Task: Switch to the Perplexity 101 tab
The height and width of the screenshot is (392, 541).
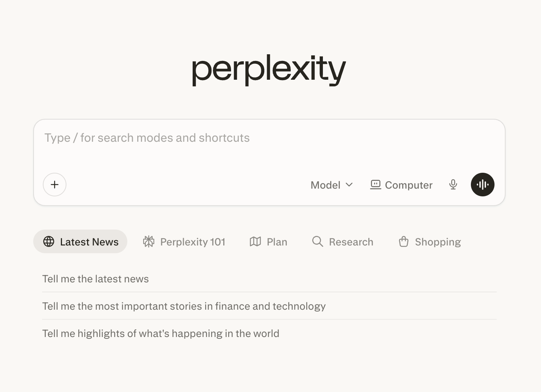Action: [192, 242]
